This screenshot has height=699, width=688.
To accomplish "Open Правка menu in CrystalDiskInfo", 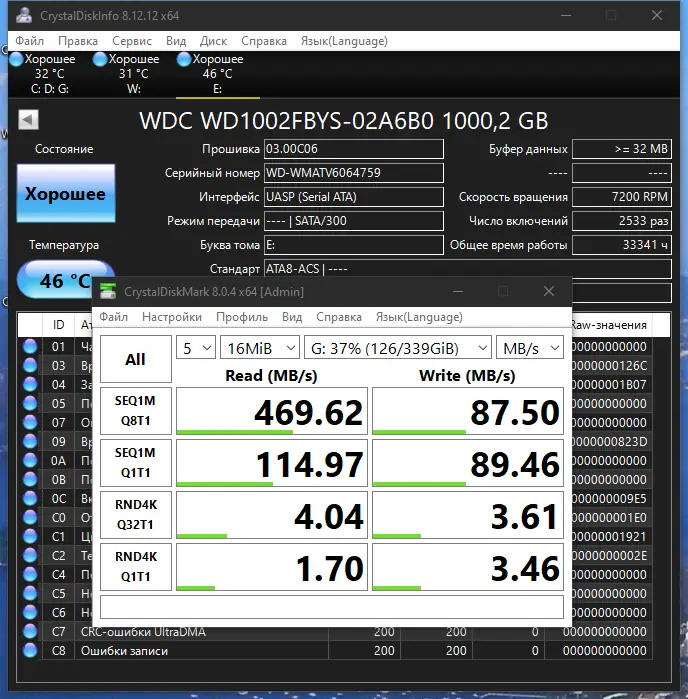I will [78, 41].
